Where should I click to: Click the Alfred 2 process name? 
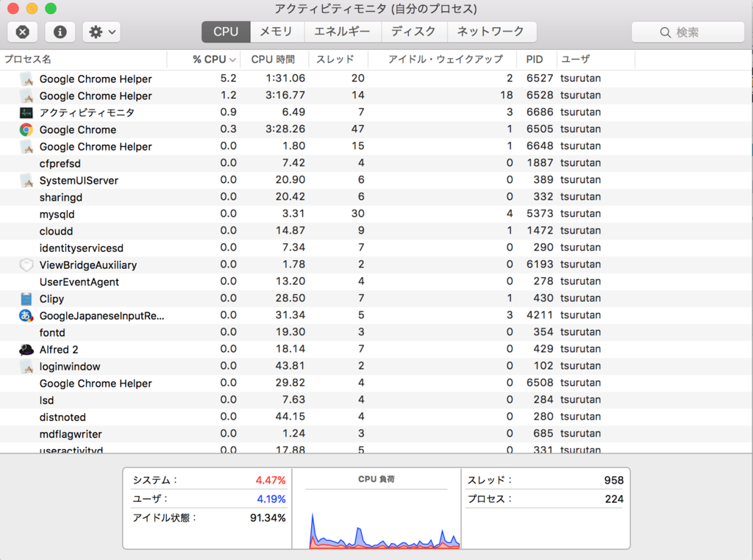tap(59, 349)
